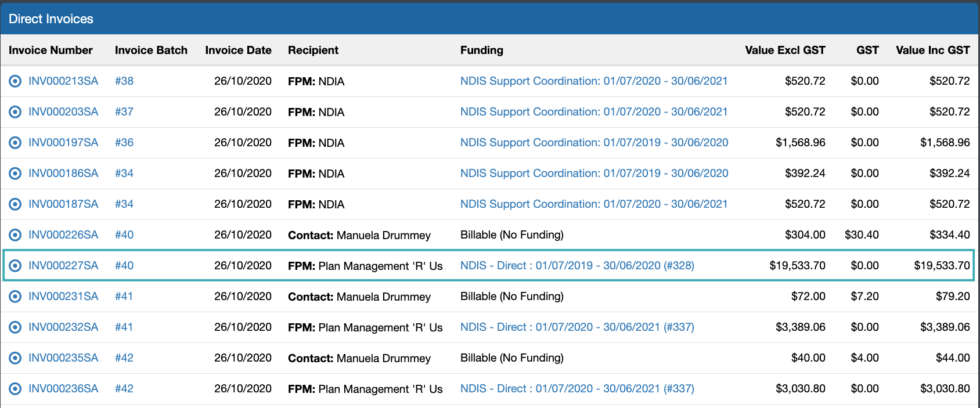Click the record icon beside INV000226SA
The image size is (980, 408).
click(15, 234)
